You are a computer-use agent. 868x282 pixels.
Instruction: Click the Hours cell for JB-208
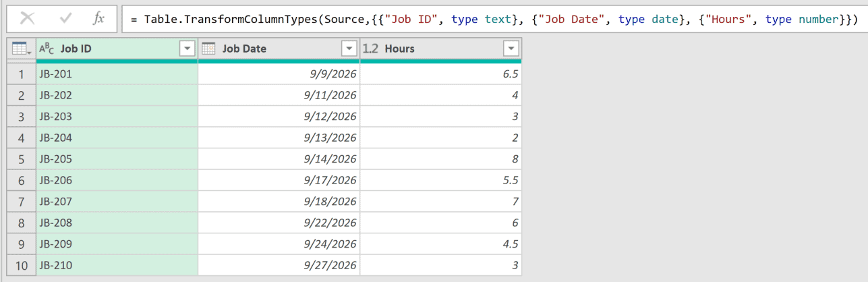[x=440, y=223]
